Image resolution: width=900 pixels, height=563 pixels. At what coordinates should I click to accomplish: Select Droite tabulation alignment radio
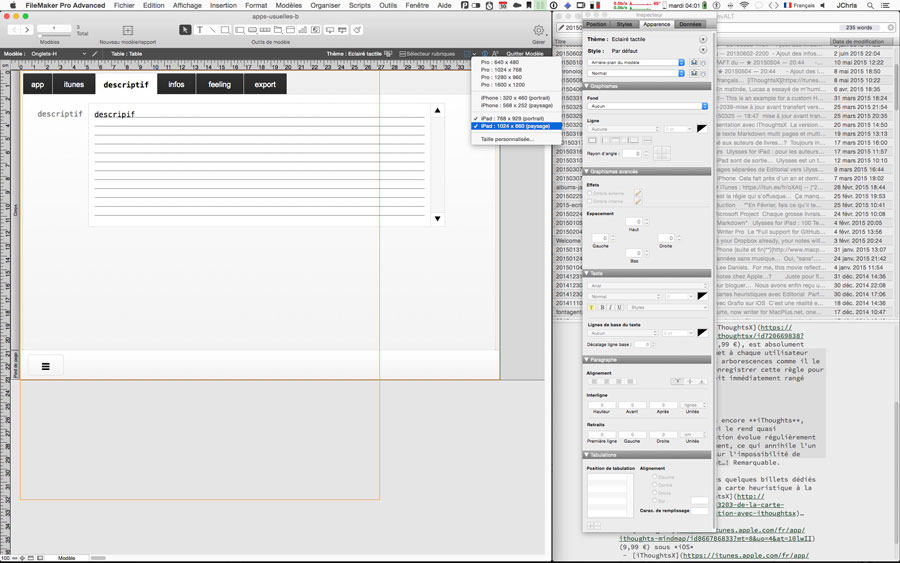[654, 493]
